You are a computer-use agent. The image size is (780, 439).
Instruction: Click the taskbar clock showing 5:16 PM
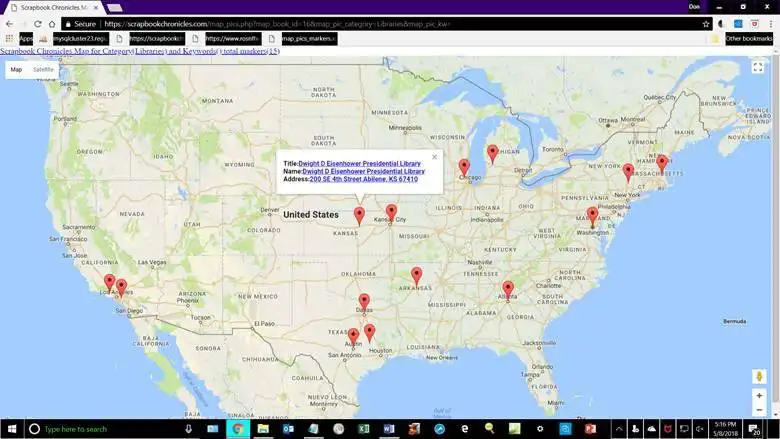725,429
